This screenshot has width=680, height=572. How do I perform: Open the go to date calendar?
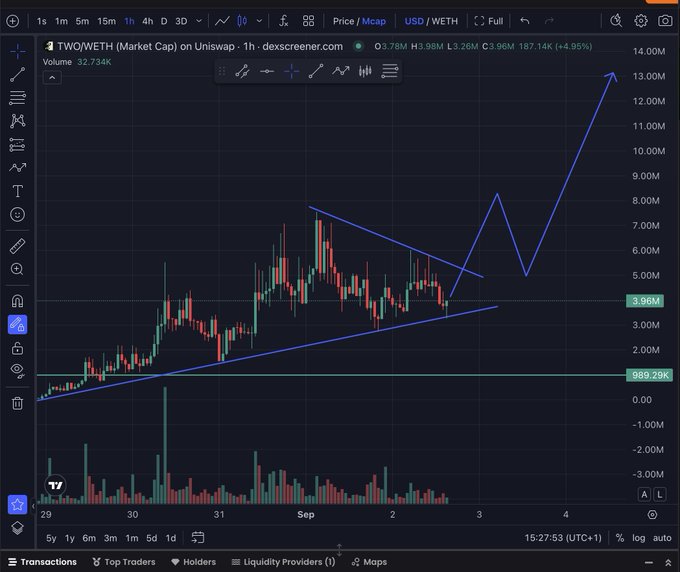(198, 538)
